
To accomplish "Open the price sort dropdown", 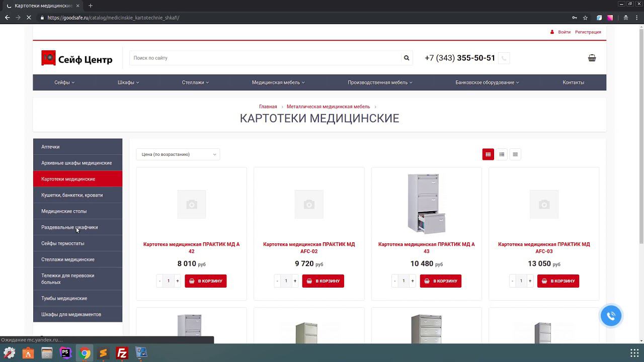I will [178, 154].
